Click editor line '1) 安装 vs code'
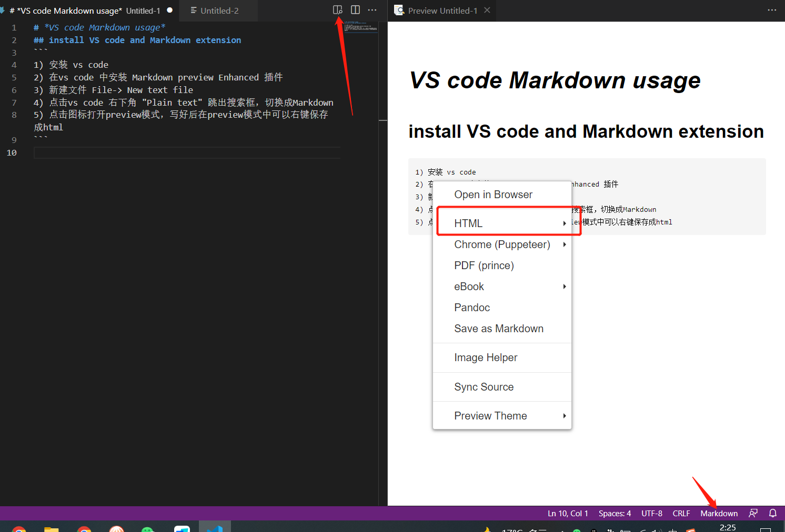Screen dimensions: 785x532 click(x=71, y=65)
